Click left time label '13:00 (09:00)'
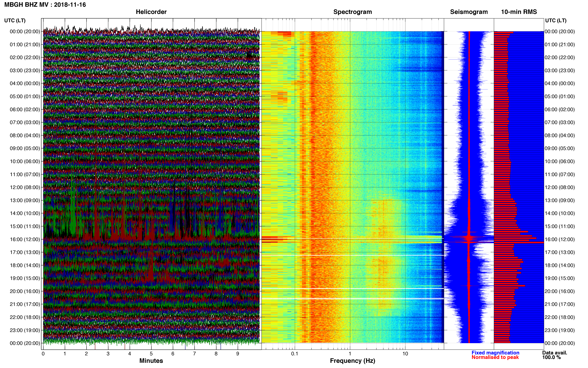Image resolution: width=588 pixels, height=368 pixels. (x=25, y=200)
